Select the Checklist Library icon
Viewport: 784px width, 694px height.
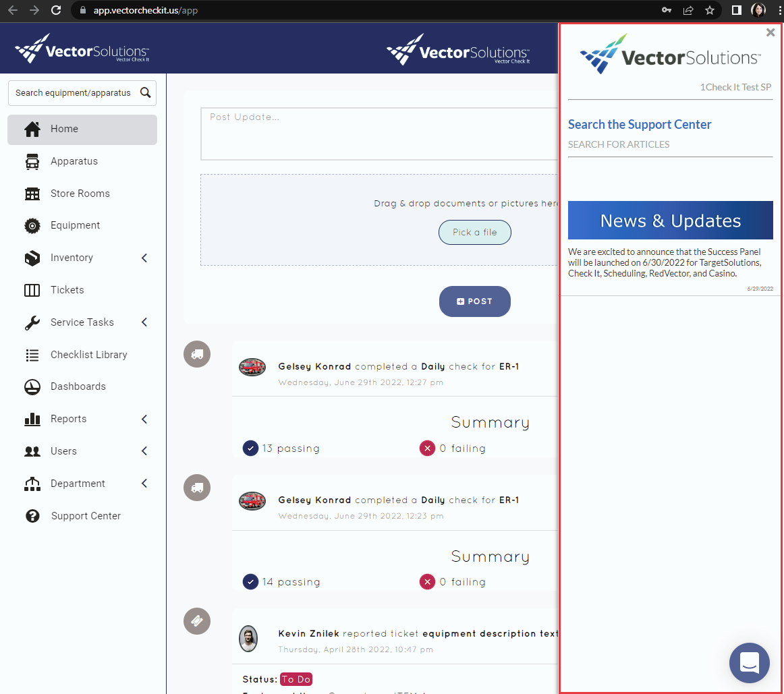(x=32, y=355)
